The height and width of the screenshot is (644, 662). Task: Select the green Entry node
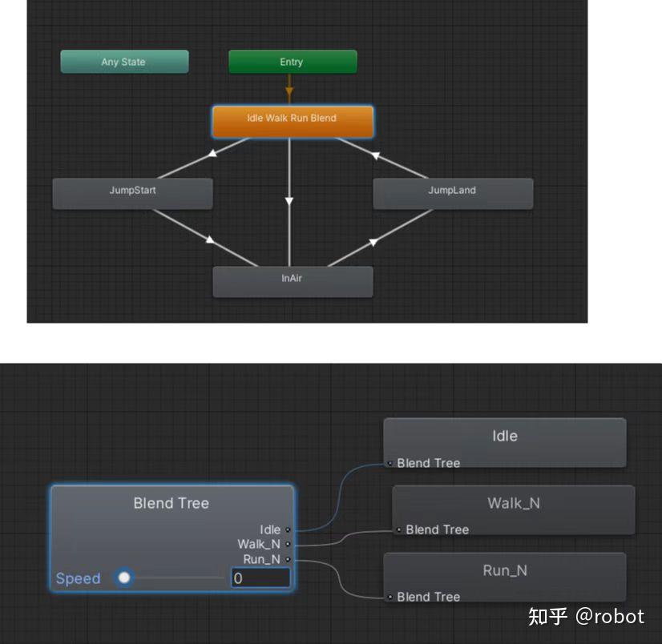click(293, 62)
